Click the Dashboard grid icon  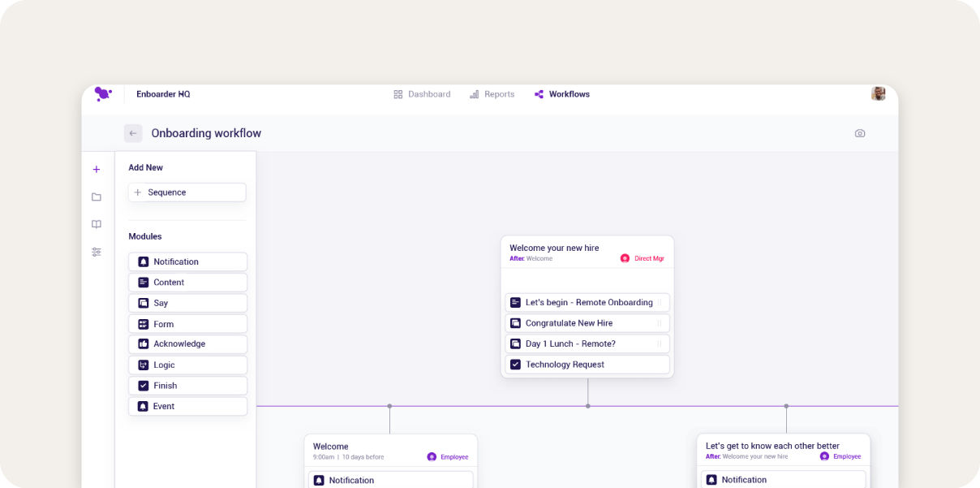(398, 94)
